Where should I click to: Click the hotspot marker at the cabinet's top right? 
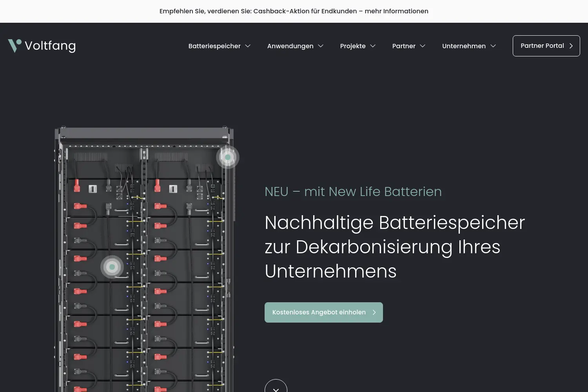click(228, 157)
